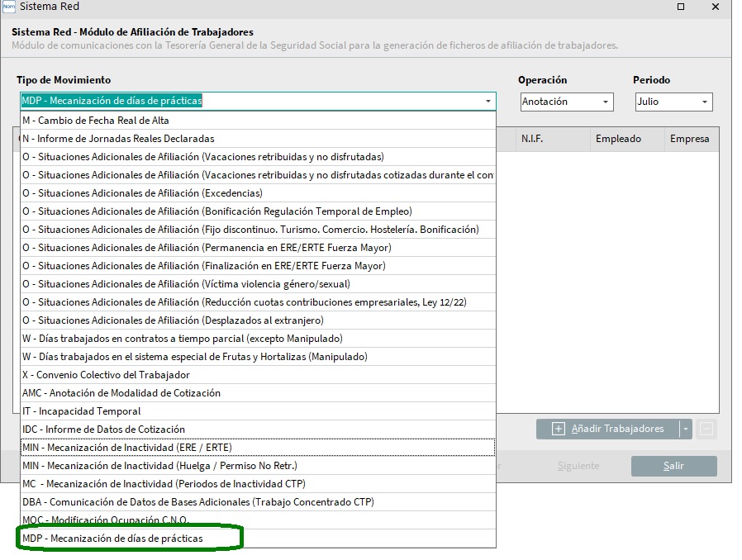Select X - Convenio Colectivo del Trabajador
Viewport: 742px width, 560px height.
coord(106,375)
